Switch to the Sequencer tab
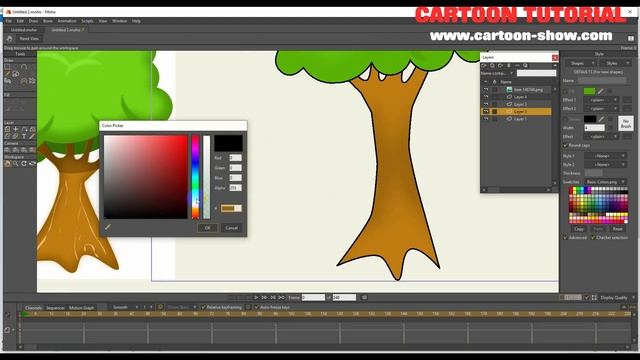640x360 pixels. point(55,308)
